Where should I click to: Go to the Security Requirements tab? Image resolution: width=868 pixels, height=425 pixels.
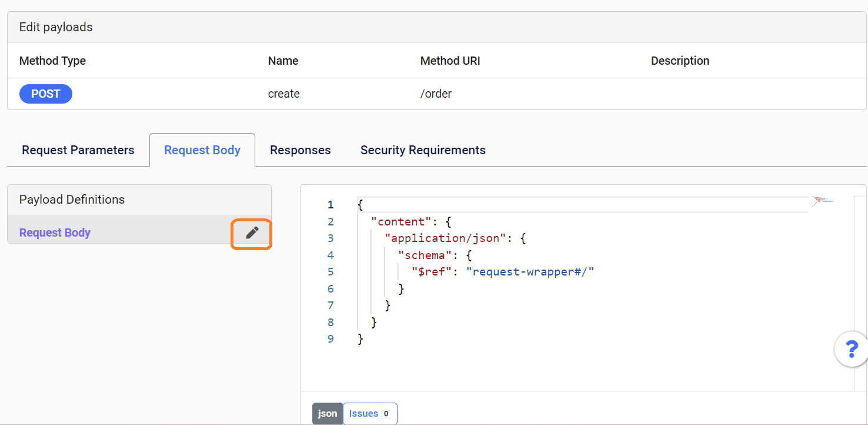coord(423,150)
